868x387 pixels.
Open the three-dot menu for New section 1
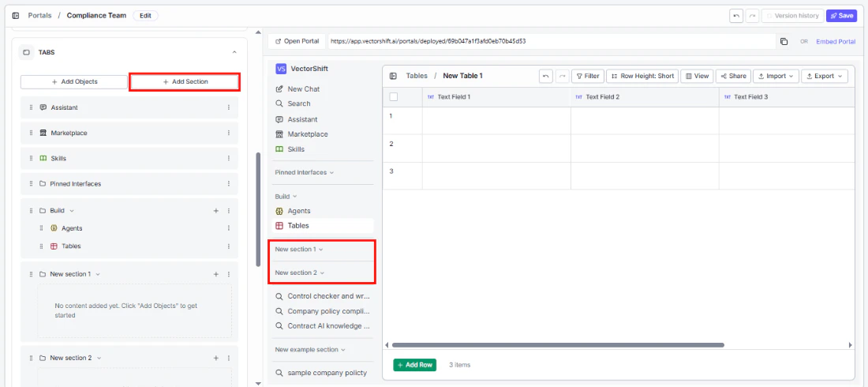[x=229, y=274]
